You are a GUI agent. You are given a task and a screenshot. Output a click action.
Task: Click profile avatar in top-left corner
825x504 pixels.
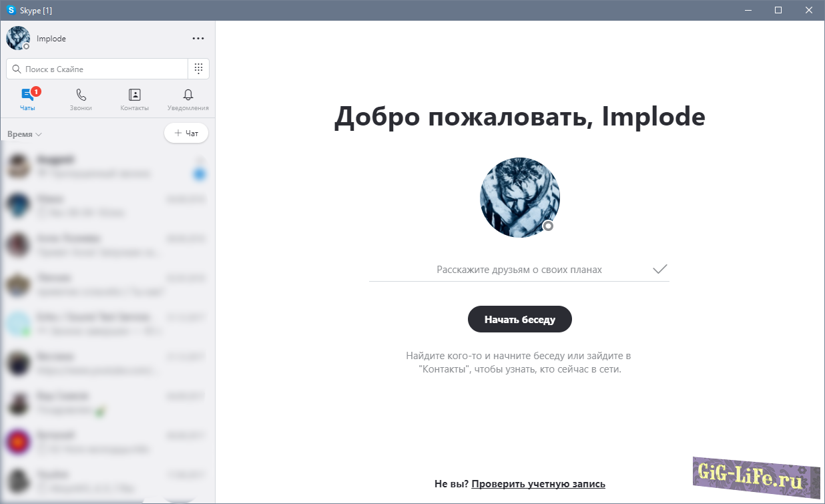17,39
